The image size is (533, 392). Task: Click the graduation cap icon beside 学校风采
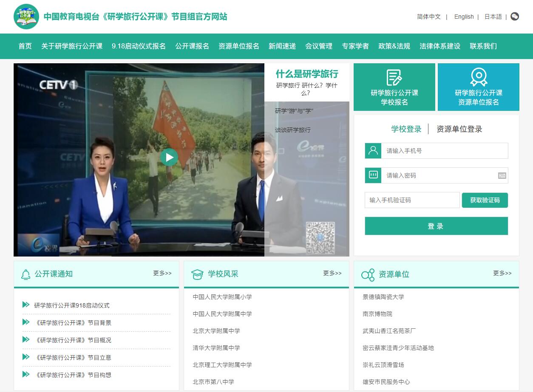pos(197,274)
